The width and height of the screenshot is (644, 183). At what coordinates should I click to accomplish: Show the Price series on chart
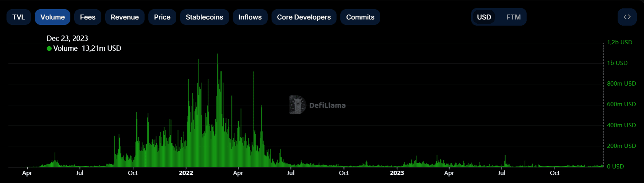(162, 17)
